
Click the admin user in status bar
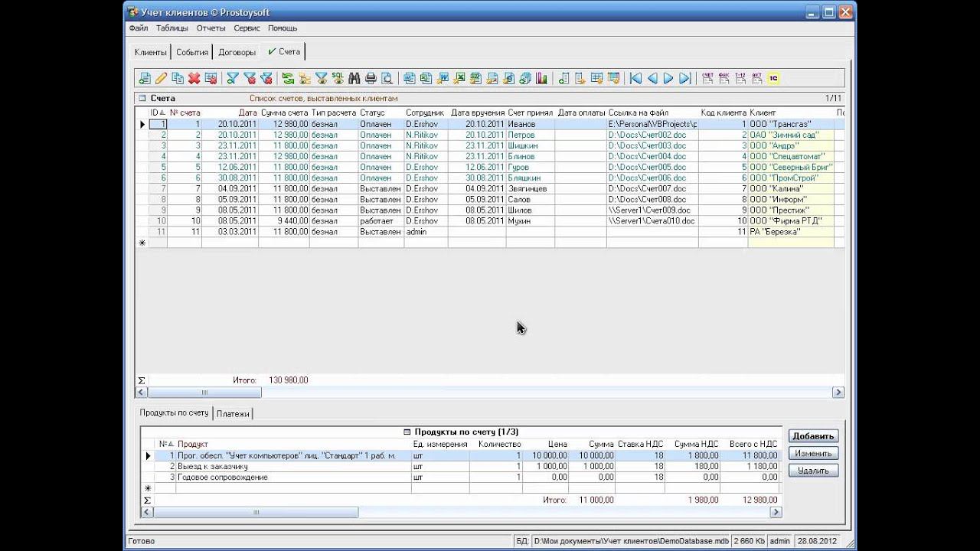coord(779,541)
